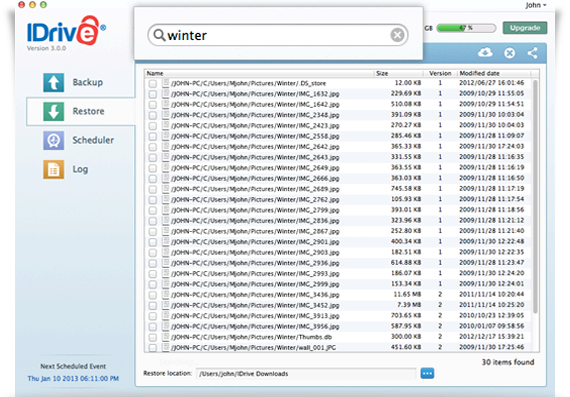The height and width of the screenshot is (397, 570).
Task: Click the 2012/12/17 15:39:21 date cell
Action: tap(491, 336)
